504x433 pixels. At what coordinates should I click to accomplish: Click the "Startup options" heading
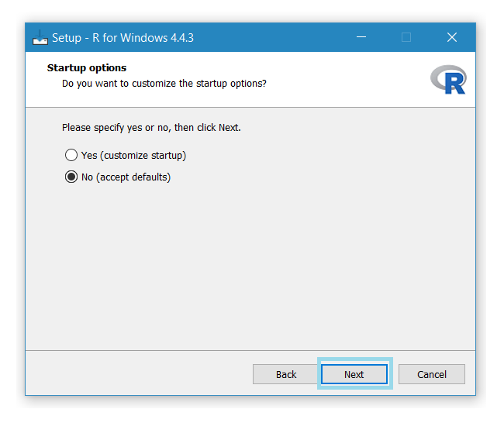[87, 67]
